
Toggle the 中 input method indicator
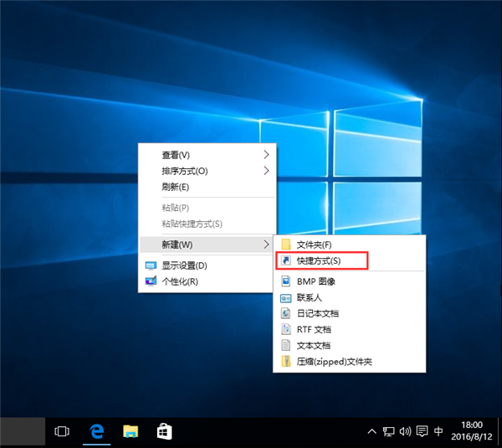(x=439, y=431)
